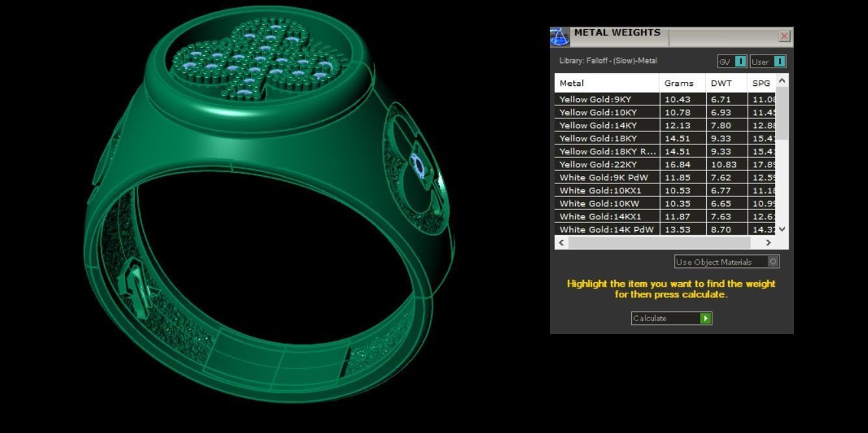Click the 16.84 grams value
The image size is (868, 433).
[x=677, y=164]
